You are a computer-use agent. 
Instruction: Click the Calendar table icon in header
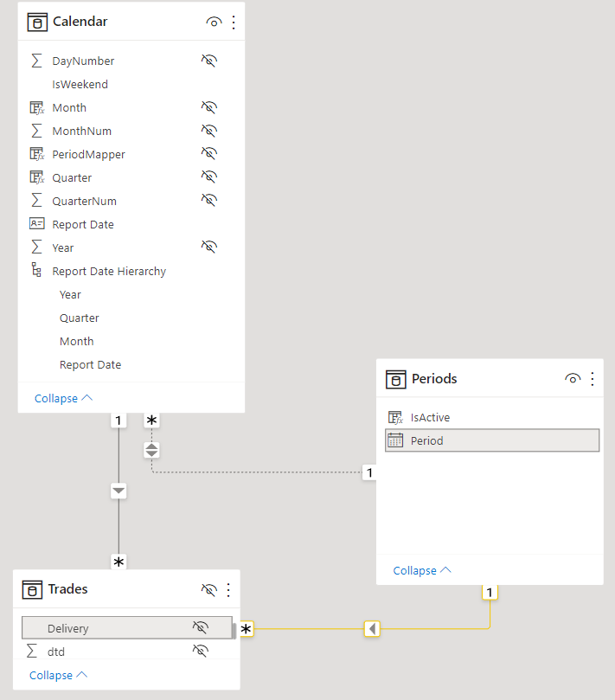click(x=37, y=22)
